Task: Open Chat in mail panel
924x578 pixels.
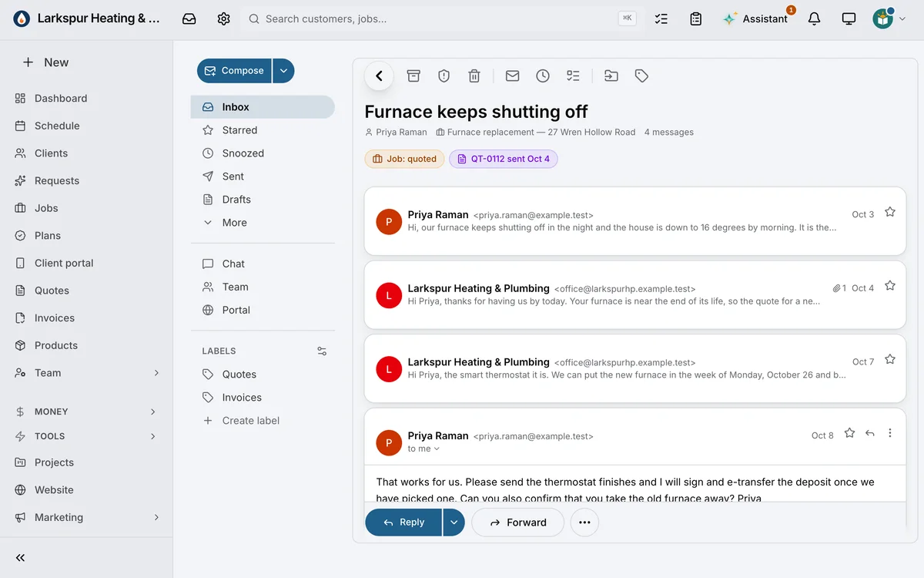Action: coord(263,264)
